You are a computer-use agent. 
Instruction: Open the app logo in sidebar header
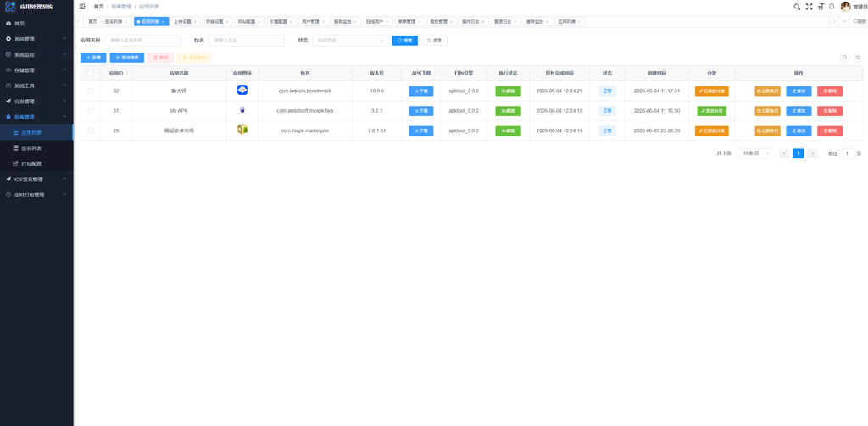tap(10, 7)
